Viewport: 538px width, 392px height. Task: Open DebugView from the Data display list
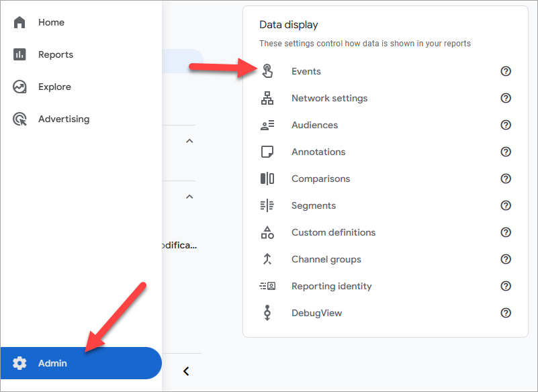coord(316,313)
